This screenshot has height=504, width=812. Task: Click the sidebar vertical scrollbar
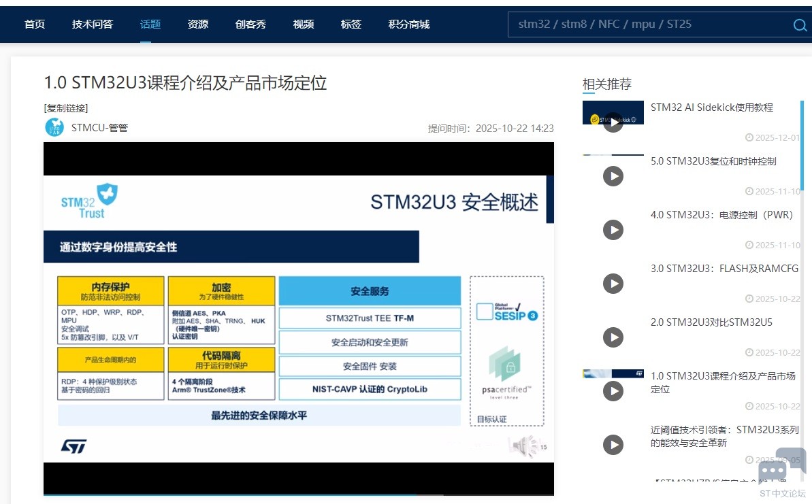(x=802, y=146)
